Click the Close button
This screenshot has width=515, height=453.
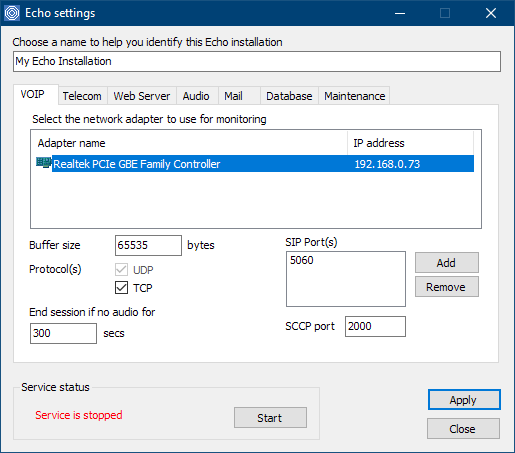(463, 429)
